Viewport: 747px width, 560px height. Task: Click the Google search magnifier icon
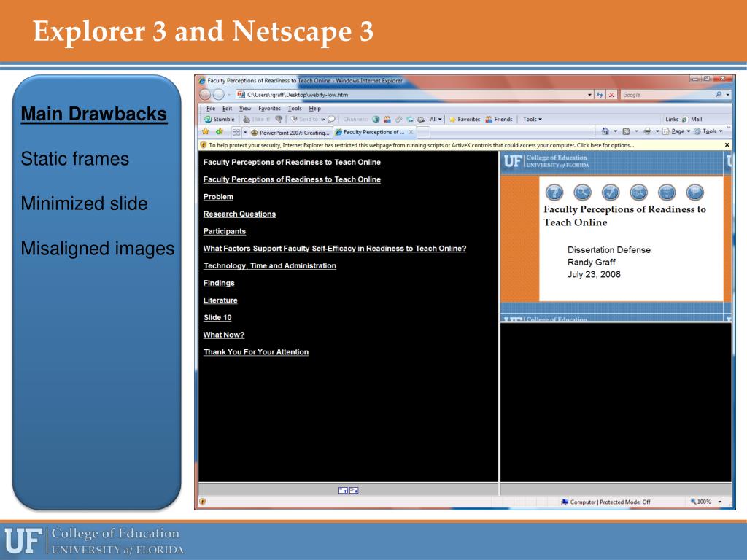[719, 95]
